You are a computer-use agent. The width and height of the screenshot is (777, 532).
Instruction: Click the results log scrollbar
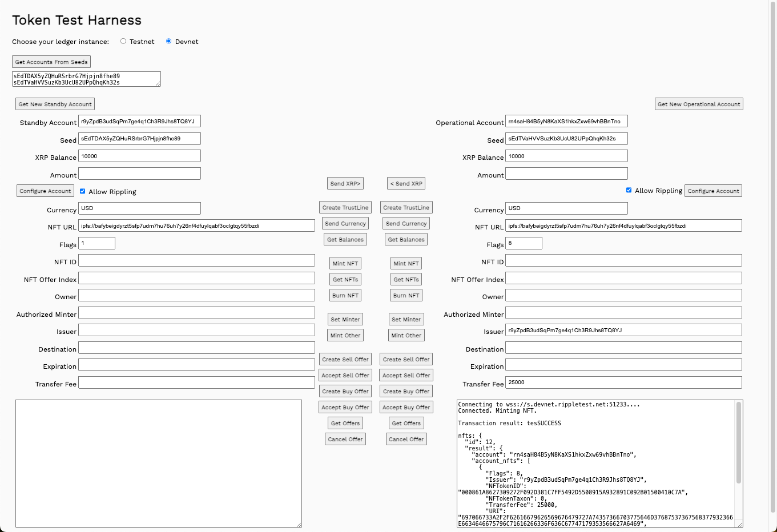[739, 445]
